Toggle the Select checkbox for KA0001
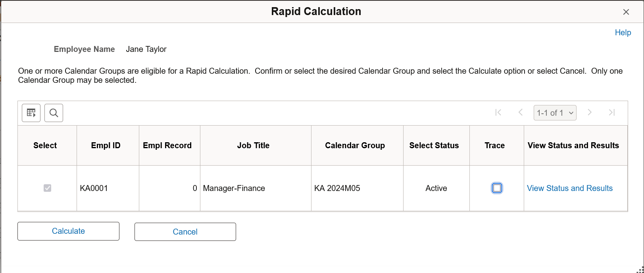The image size is (644, 273). (x=47, y=188)
